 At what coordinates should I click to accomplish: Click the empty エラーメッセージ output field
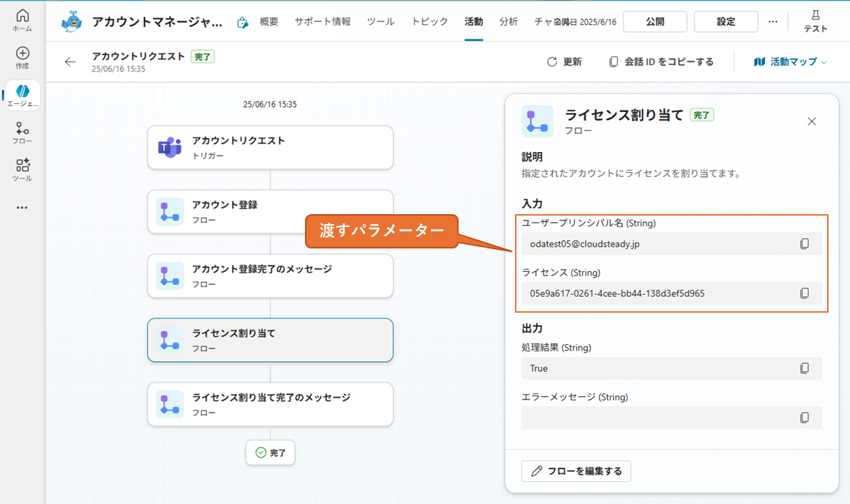pos(671,418)
